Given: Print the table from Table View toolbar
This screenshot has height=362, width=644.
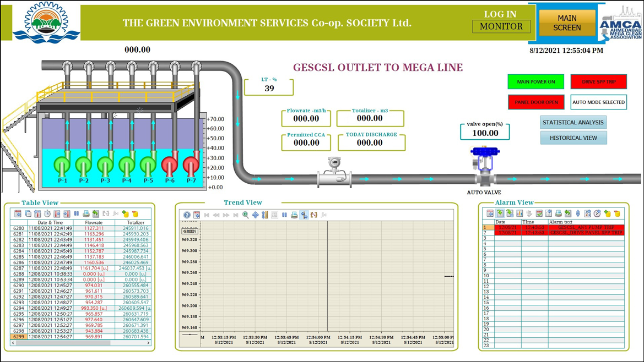Looking at the screenshot, I should (86, 213).
